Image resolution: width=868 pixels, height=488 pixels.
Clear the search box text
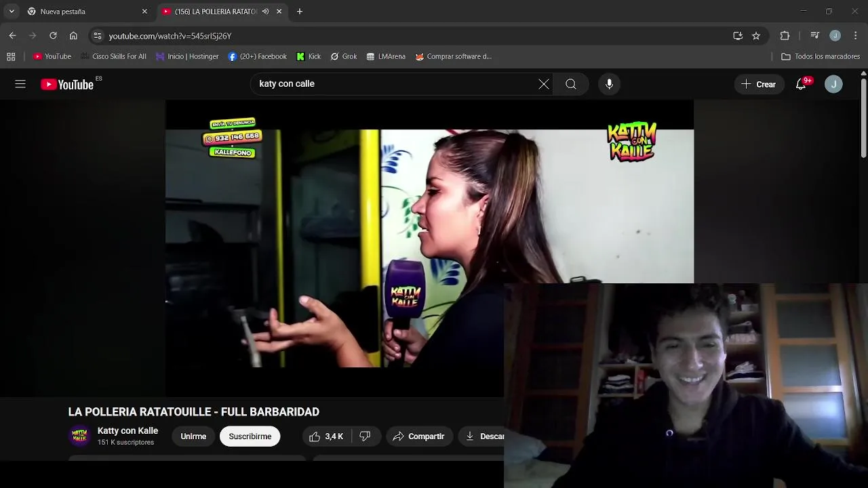(544, 84)
